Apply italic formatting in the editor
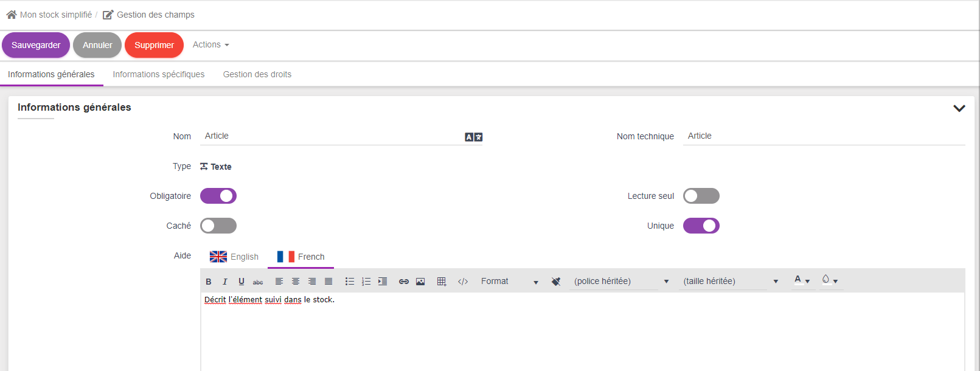This screenshot has height=371, width=980. 225,282
